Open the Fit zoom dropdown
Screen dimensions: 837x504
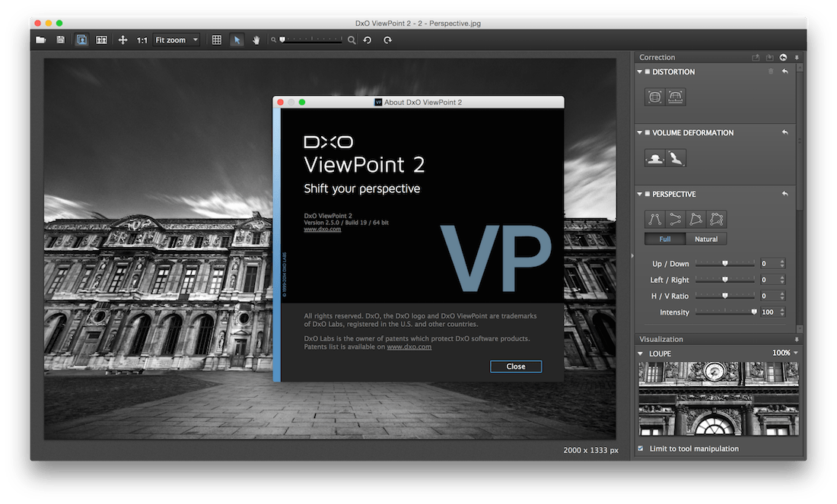tap(177, 40)
